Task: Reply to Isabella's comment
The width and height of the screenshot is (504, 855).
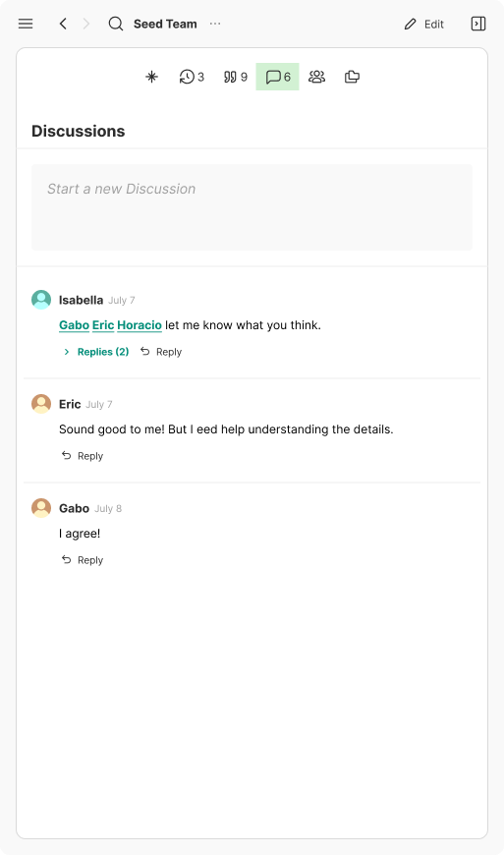Action: click(x=161, y=352)
